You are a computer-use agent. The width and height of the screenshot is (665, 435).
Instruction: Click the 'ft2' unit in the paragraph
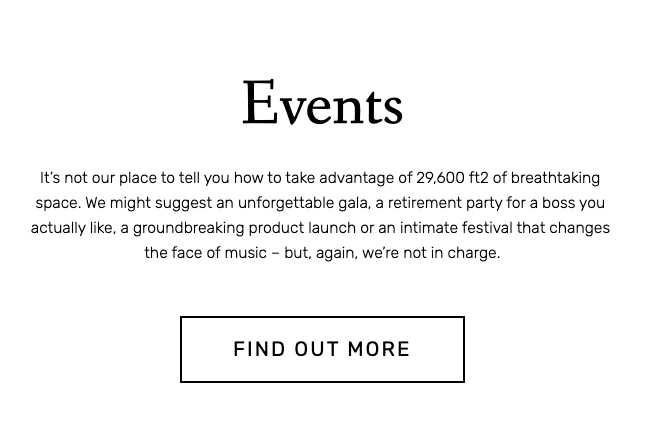point(479,178)
